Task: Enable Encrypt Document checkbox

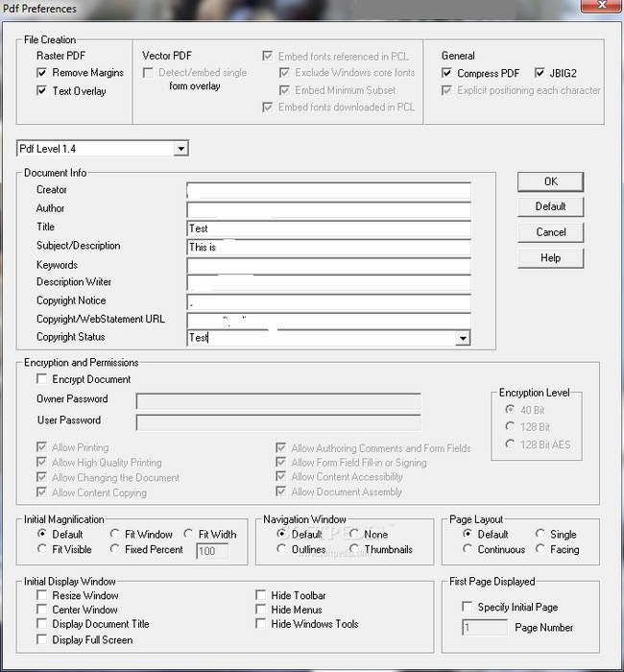Action: [x=41, y=379]
